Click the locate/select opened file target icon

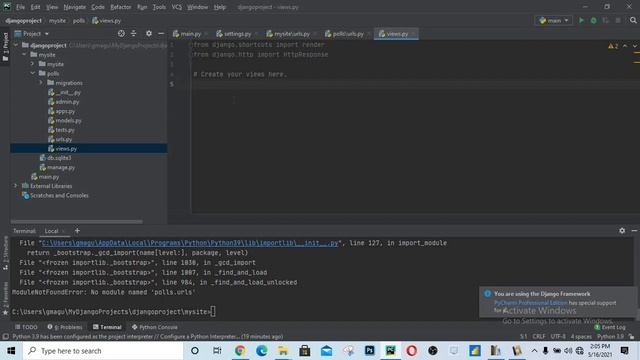(121, 33)
